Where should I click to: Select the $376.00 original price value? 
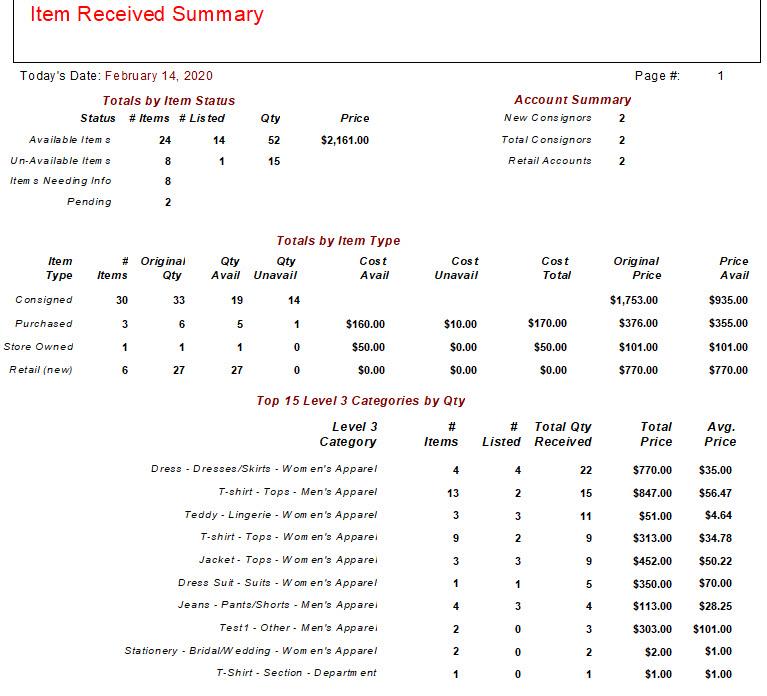tap(638, 323)
